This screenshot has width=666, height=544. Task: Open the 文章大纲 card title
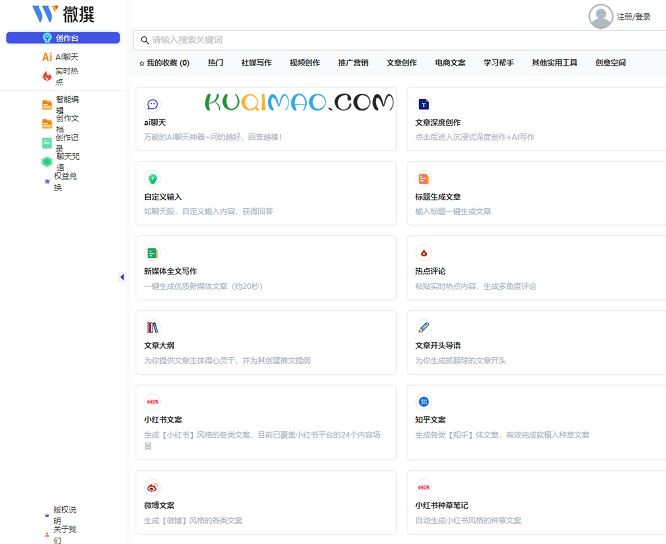pyautogui.click(x=159, y=346)
